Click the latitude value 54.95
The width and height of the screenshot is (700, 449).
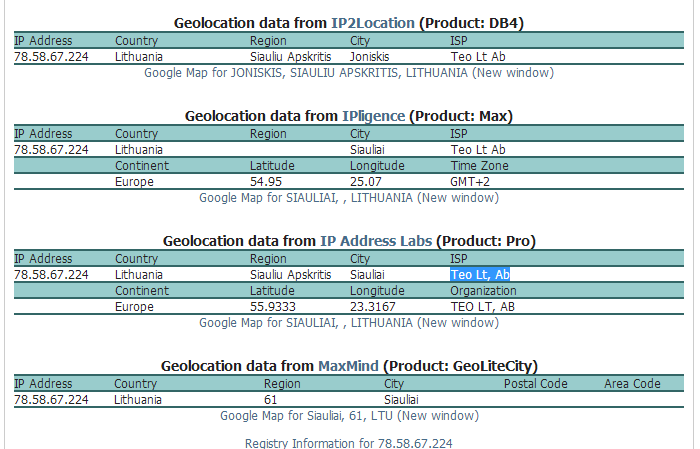pos(266,182)
